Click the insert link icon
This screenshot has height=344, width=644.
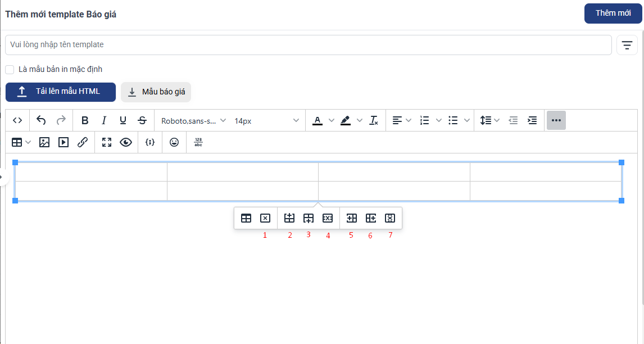point(83,142)
